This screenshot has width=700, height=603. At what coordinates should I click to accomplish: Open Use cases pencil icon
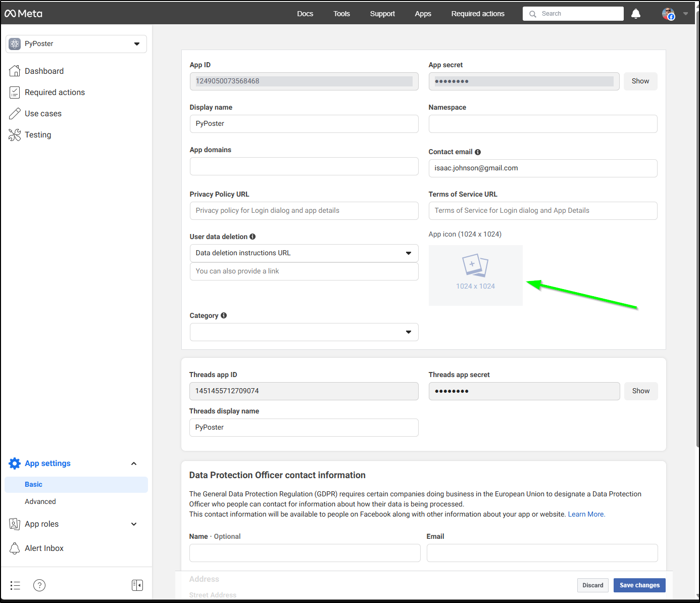15,113
